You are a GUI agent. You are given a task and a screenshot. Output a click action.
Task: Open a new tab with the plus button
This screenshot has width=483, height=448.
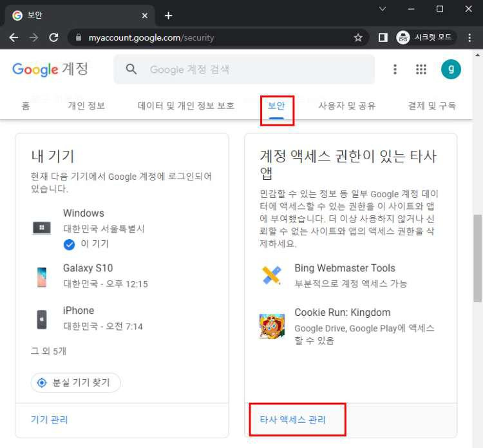(168, 15)
